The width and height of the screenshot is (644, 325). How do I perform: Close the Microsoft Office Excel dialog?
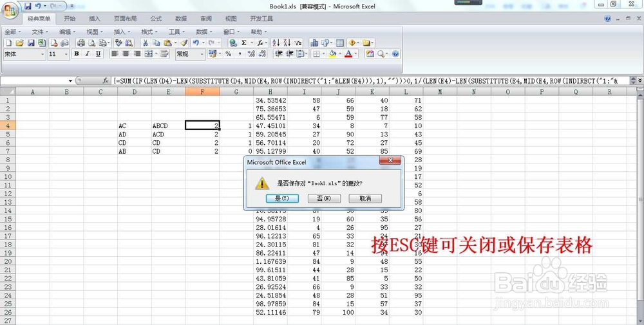coord(390,160)
